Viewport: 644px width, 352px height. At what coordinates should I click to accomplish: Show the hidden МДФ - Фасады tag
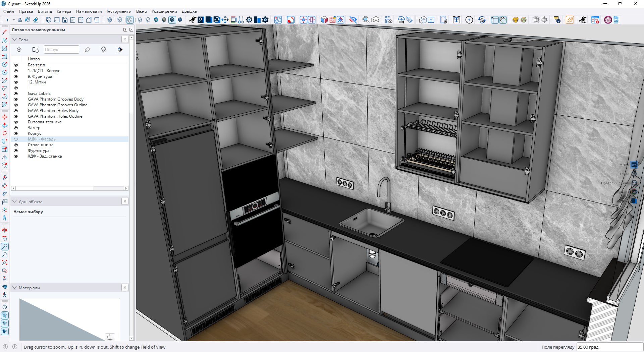(16, 139)
